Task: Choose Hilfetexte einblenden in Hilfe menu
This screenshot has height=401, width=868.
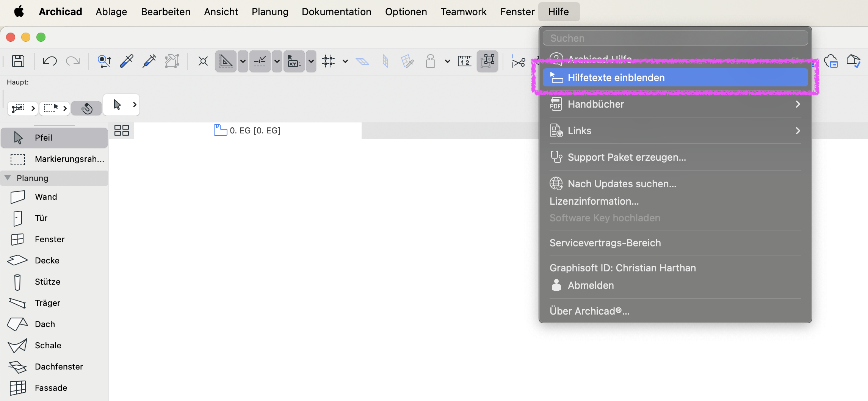Action: [x=675, y=78]
